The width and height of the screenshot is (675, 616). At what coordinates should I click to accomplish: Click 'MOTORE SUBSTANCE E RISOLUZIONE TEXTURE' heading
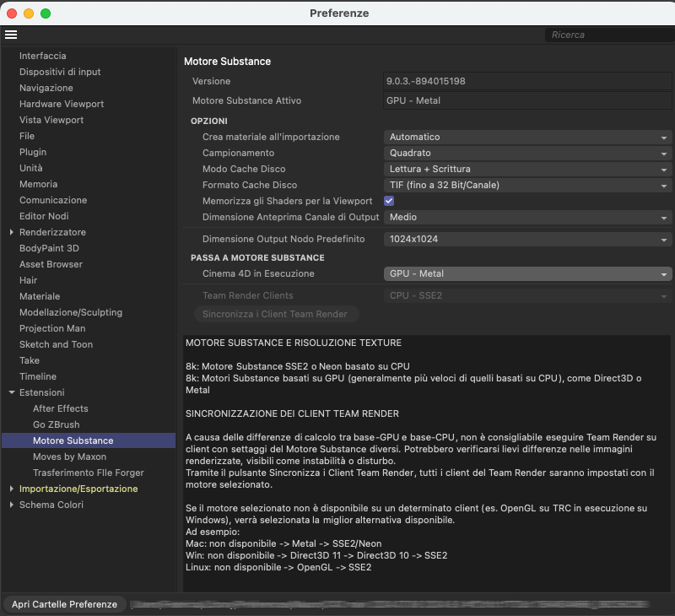tap(294, 343)
